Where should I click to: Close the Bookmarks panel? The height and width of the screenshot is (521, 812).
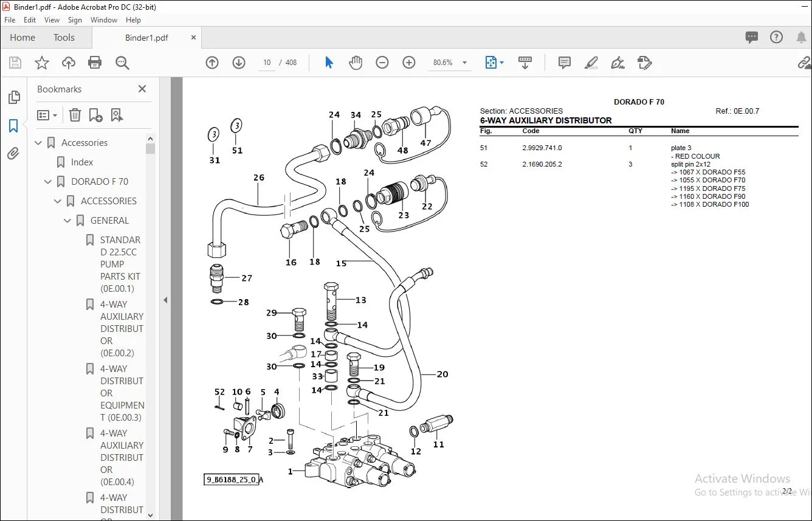point(142,89)
